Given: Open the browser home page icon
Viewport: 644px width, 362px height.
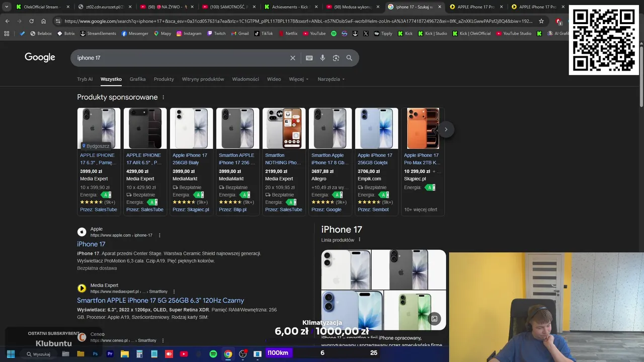Looking at the screenshot, I should pyautogui.click(x=43, y=21).
